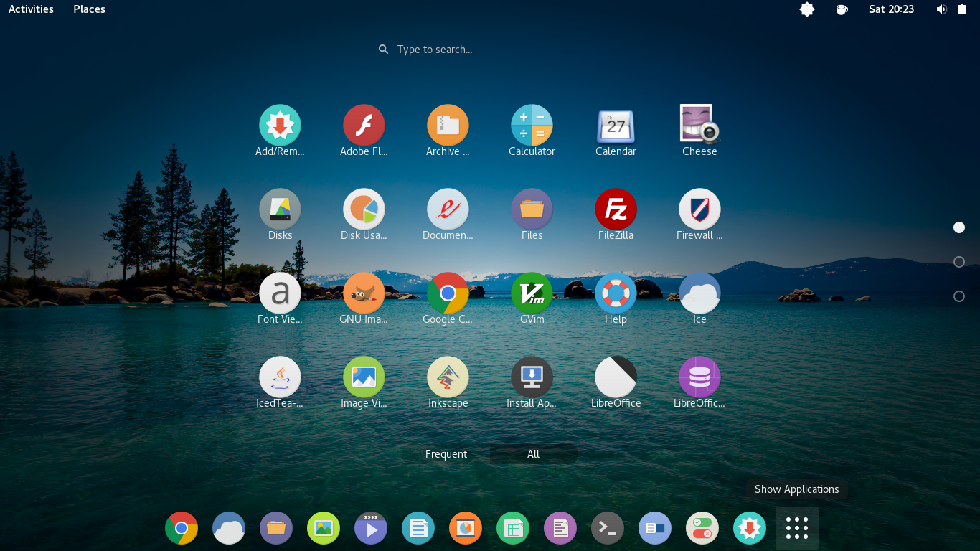The width and height of the screenshot is (980, 551).
Task: Open the Sat 20:23 clock menu
Action: click(891, 9)
